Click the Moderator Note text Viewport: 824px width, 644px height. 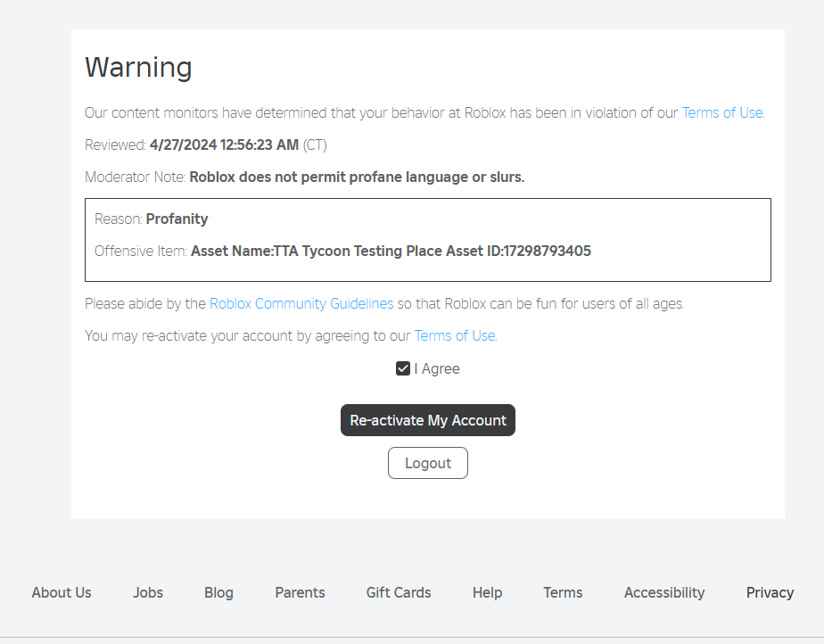(357, 177)
